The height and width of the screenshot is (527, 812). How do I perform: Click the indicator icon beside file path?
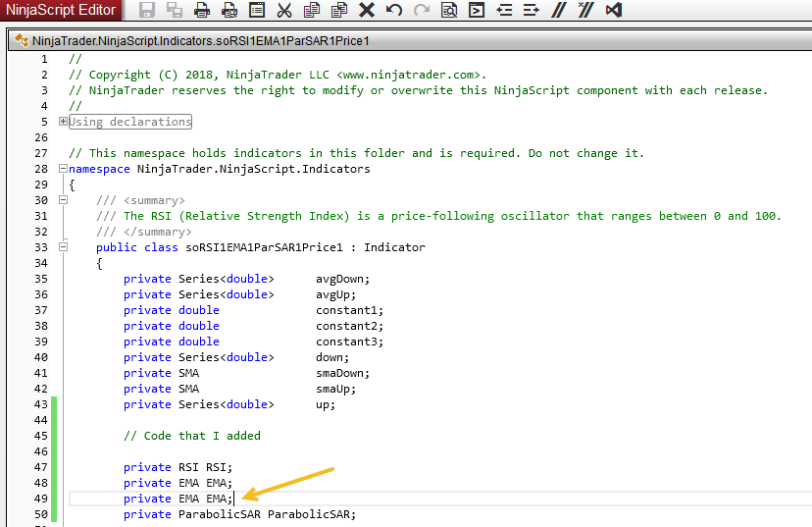click(22, 40)
